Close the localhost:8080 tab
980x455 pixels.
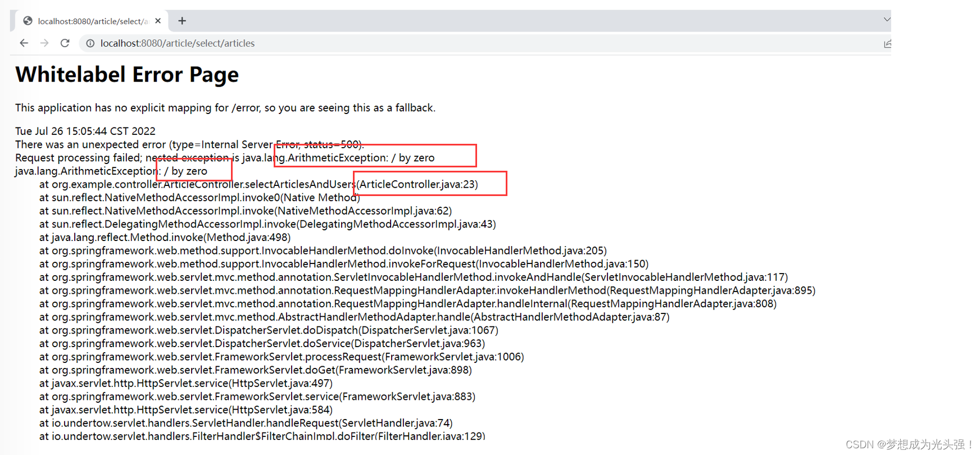pos(158,21)
